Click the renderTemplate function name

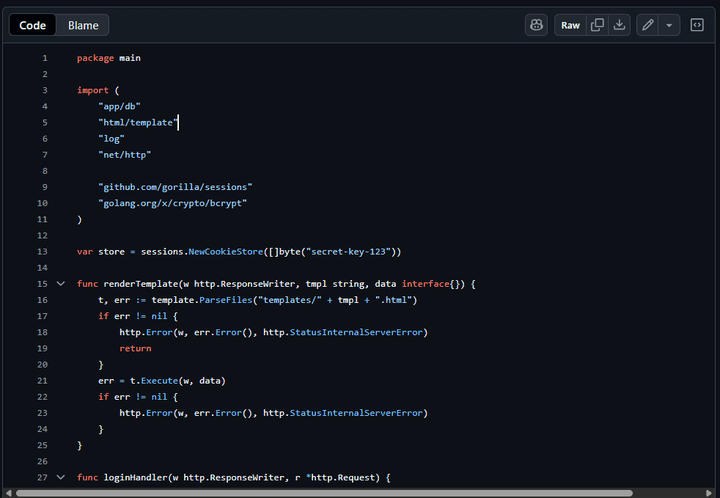click(x=141, y=284)
